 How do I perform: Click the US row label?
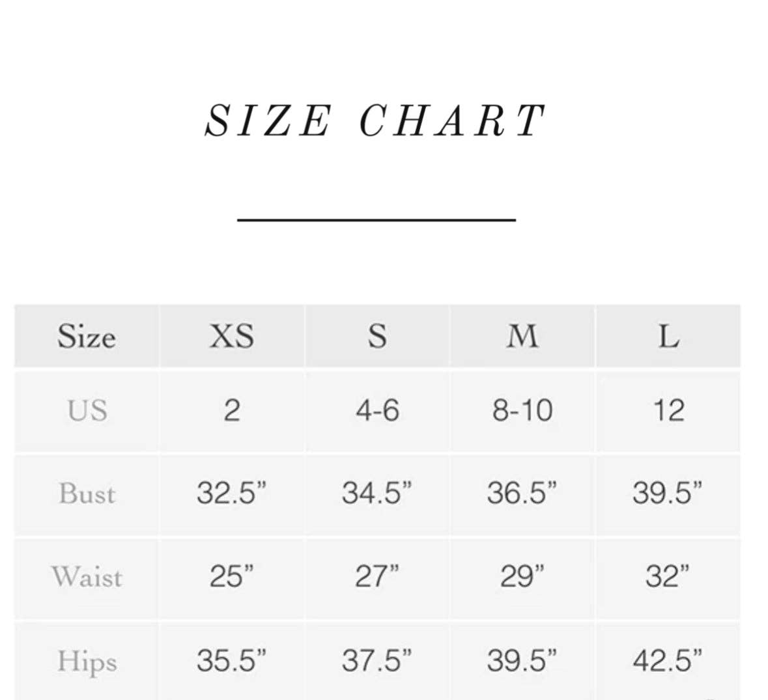pos(87,411)
